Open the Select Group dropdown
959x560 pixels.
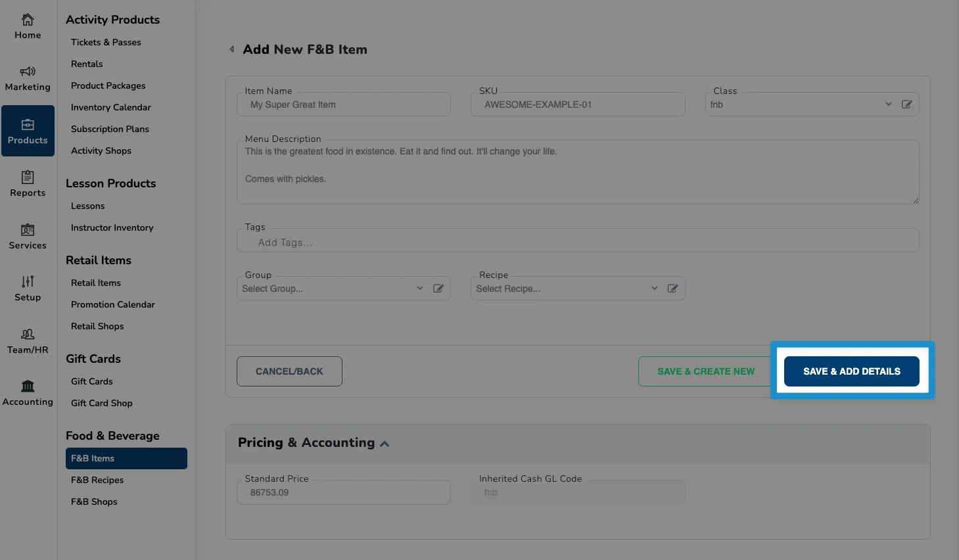click(332, 289)
